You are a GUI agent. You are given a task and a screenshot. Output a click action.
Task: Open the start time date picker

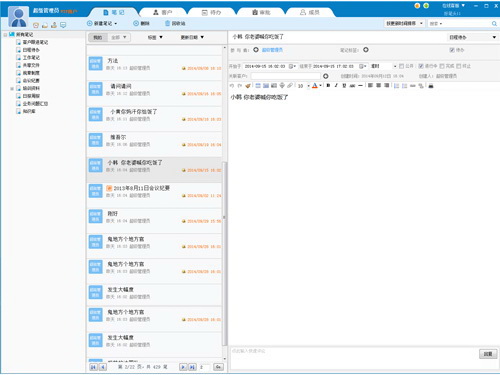pyautogui.click(x=292, y=66)
